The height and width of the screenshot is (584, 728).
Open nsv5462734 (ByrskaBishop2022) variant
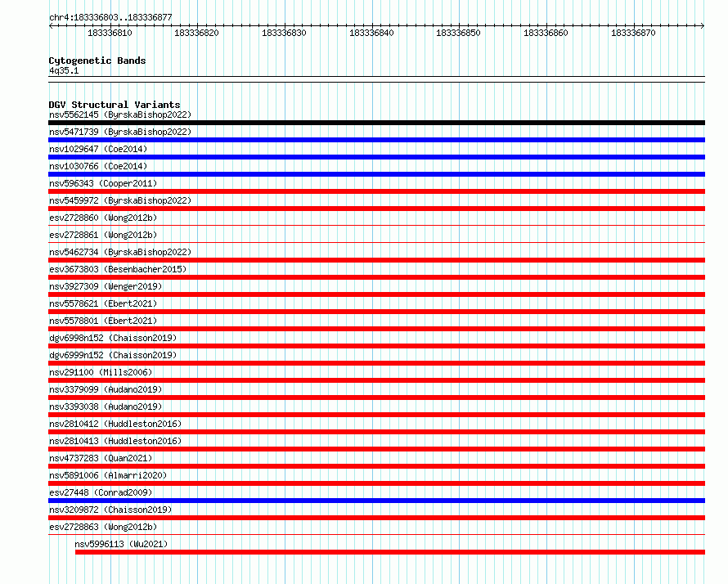click(120, 252)
